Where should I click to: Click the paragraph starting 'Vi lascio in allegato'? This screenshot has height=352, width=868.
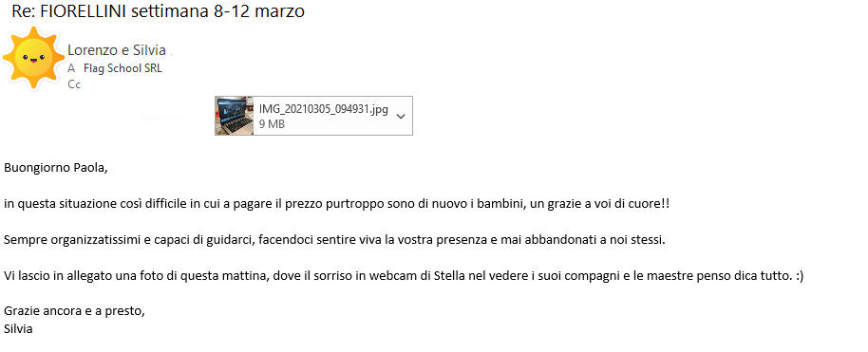tap(404, 275)
